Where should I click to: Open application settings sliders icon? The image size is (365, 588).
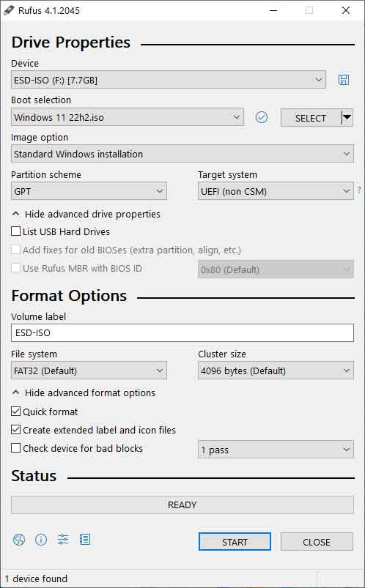(x=63, y=540)
